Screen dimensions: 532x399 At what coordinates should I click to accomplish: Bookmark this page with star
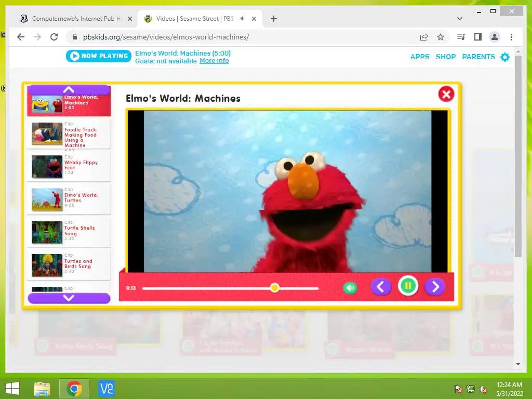441,37
